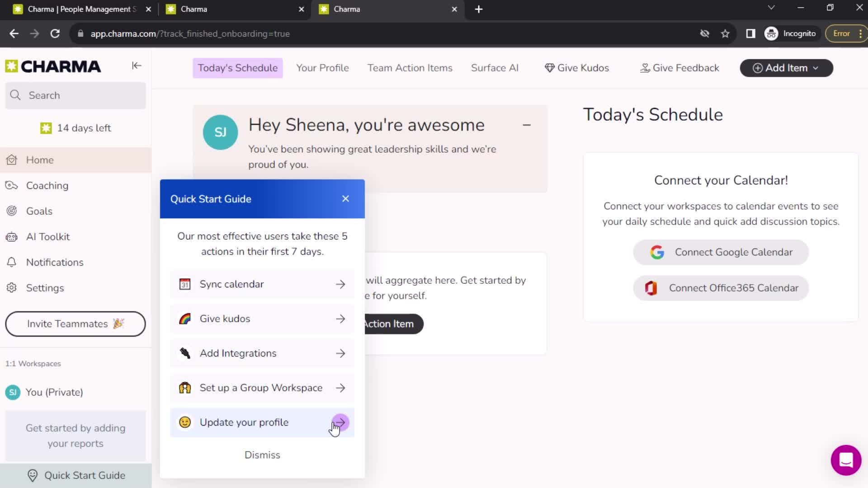Click Sync calendar quick start option
This screenshot has height=488, width=868.
pyautogui.click(x=262, y=284)
